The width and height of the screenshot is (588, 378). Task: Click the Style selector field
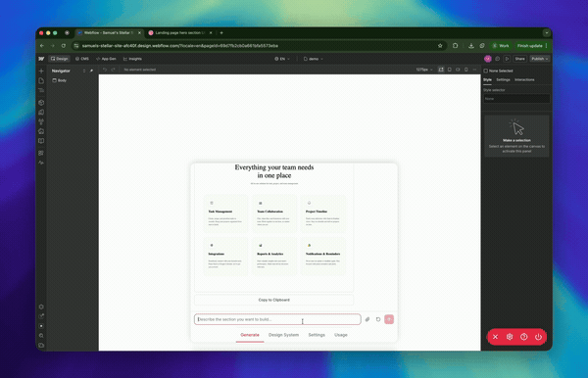[x=516, y=99]
